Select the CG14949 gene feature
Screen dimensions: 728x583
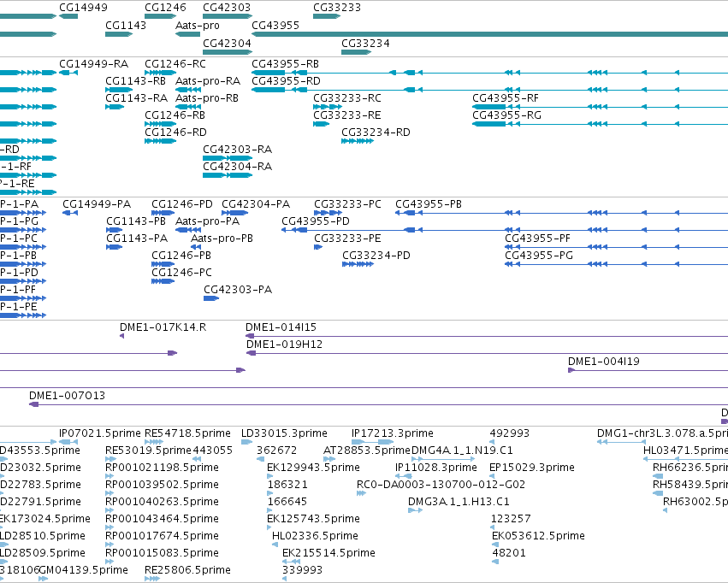click(68, 16)
